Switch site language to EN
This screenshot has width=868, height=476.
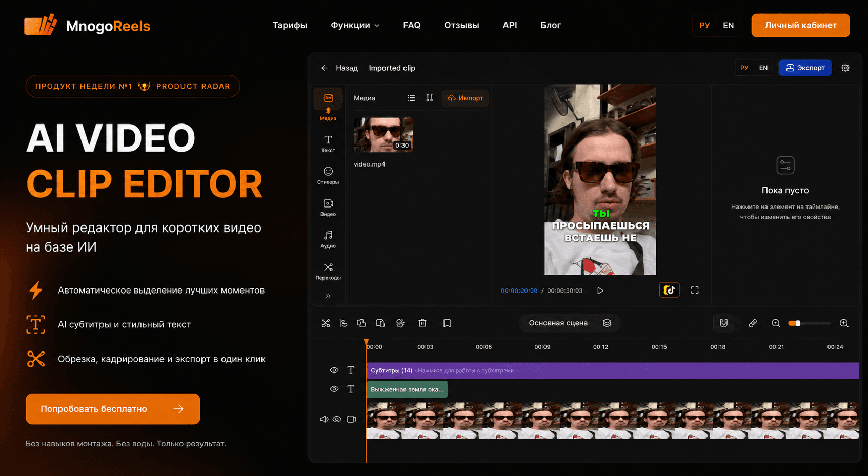pyautogui.click(x=729, y=25)
